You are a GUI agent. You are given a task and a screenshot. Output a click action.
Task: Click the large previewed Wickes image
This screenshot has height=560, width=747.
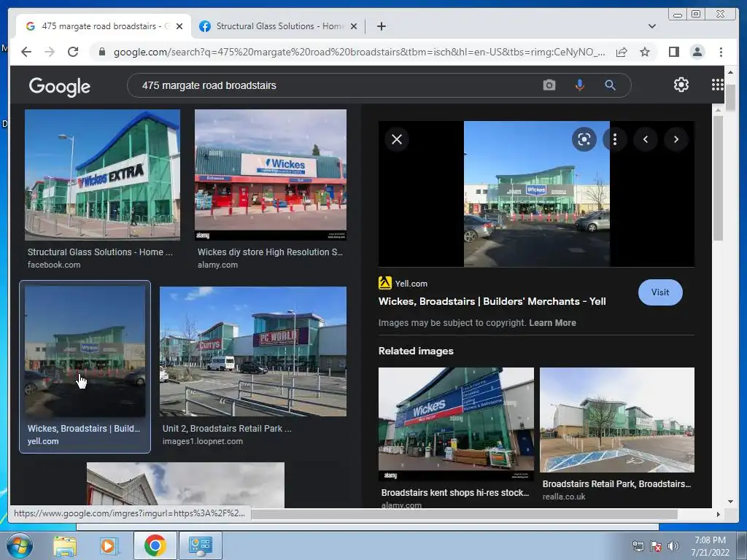(536, 194)
